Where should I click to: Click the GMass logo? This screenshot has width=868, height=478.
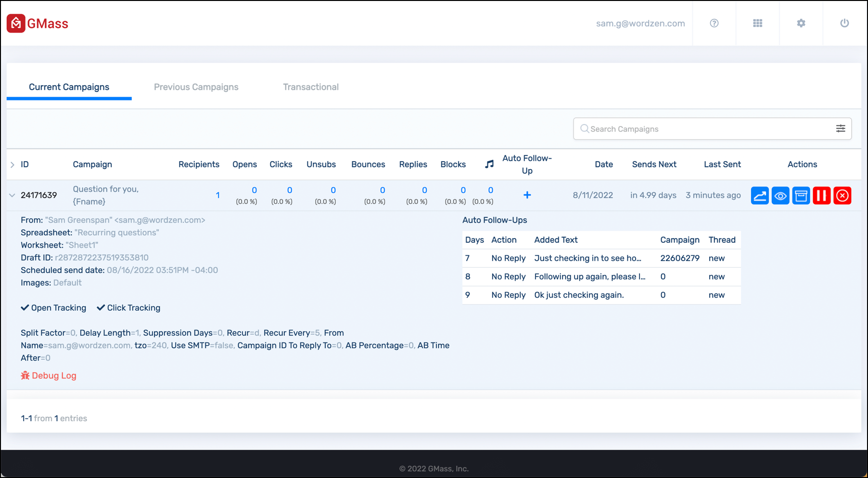tap(38, 23)
